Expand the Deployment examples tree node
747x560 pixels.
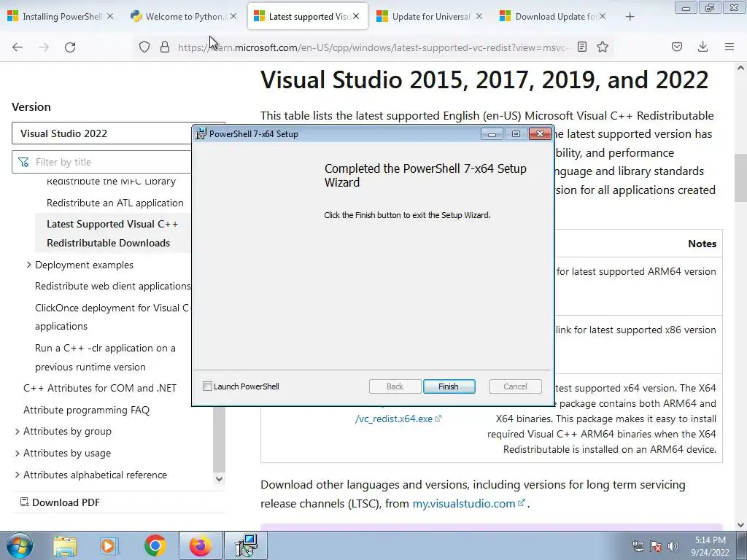(x=28, y=265)
